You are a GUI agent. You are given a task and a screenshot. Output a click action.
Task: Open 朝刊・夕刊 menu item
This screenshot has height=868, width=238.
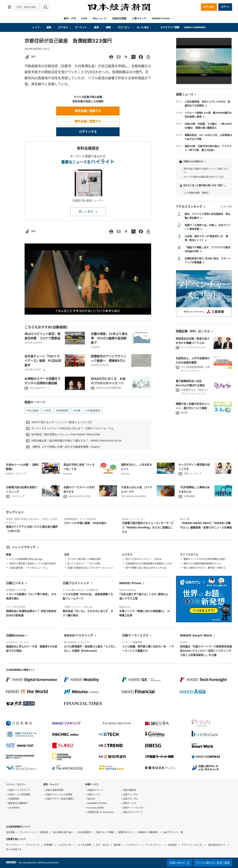point(70,19)
